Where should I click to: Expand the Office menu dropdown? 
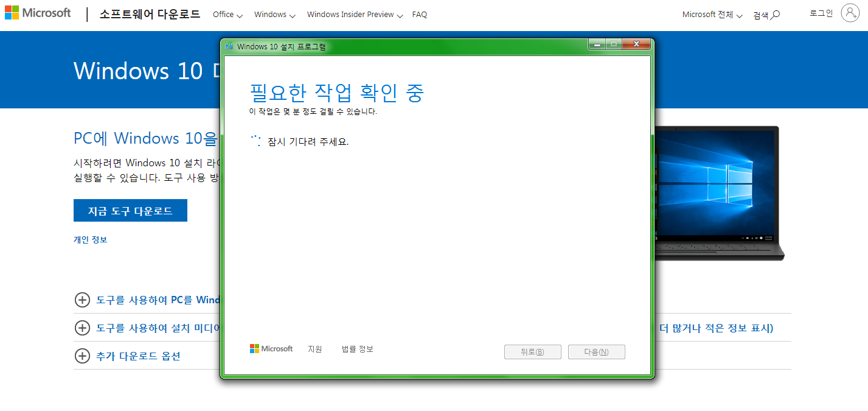(x=227, y=15)
